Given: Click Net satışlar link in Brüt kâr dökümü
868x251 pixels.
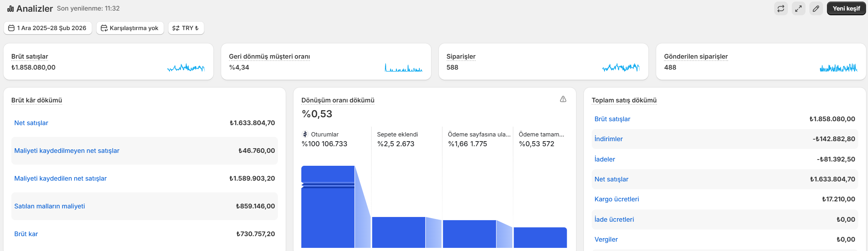Looking at the screenshot, I should click(31, 123).
